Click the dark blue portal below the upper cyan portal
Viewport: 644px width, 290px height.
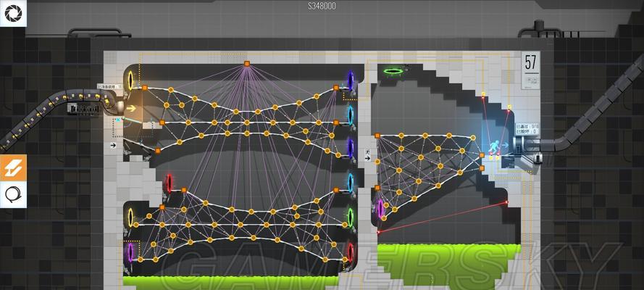click(351, 148)
